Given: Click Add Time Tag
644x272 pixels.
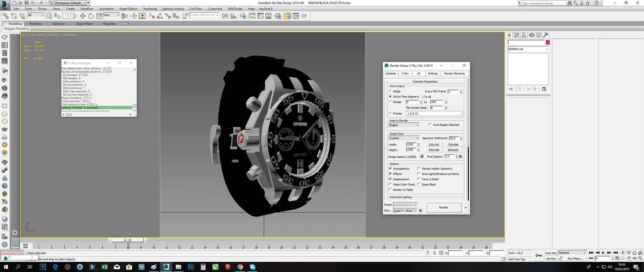Looking at the screenshot, I should click(x=517, y=259).
